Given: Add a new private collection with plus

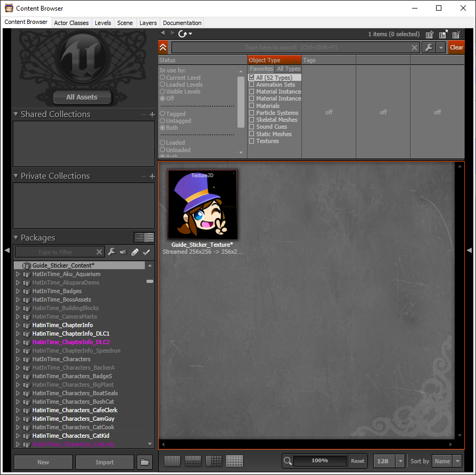Looking at the screenshot, I should (152, 176).
